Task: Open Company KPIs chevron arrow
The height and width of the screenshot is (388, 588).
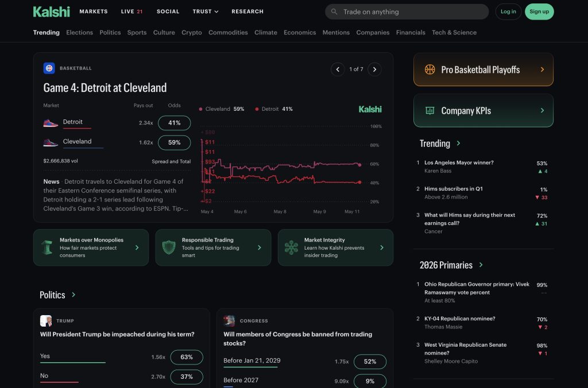Action: [542, 111]
